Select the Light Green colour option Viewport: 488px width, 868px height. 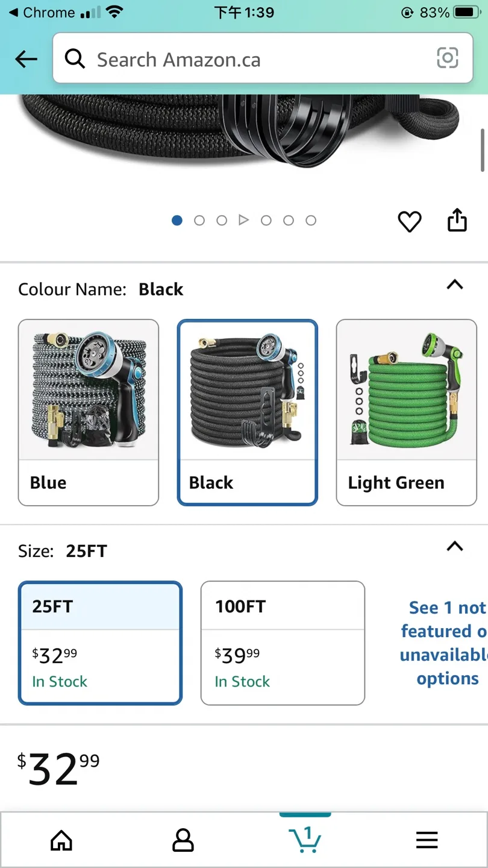[x=406, y=412]
